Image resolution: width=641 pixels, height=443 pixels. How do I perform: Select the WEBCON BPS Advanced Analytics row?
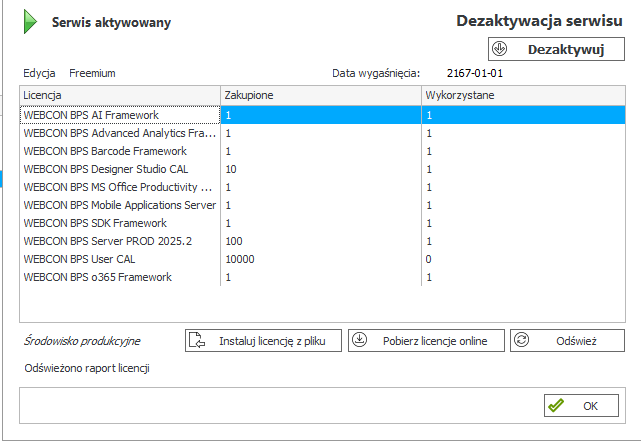323,133
